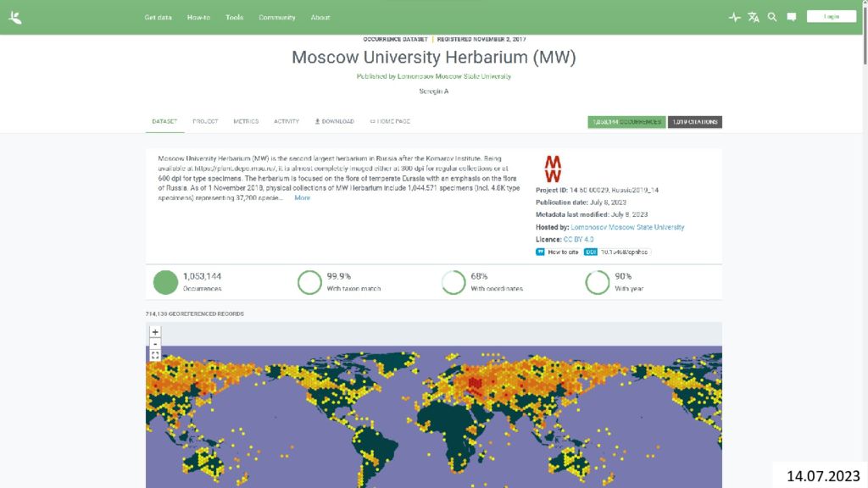
Task: Click the 1,053,144 occurrences figure
Action: (202, 276)
